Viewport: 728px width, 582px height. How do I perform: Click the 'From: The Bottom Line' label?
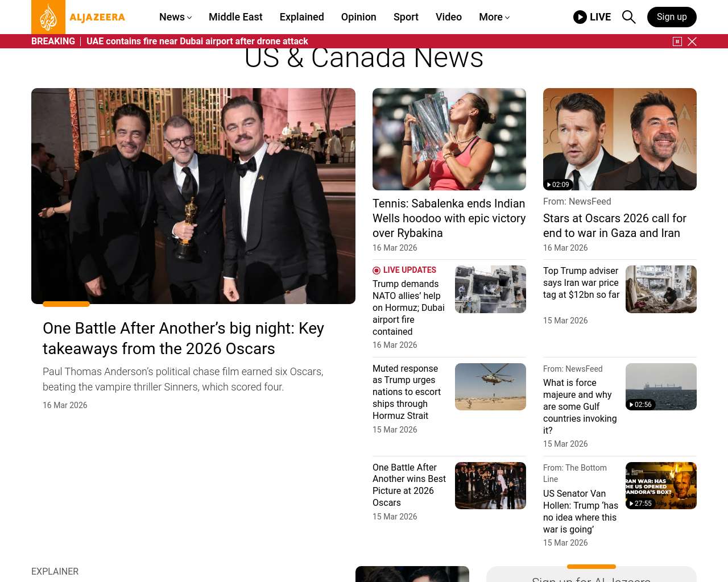[x=575, y=473]
